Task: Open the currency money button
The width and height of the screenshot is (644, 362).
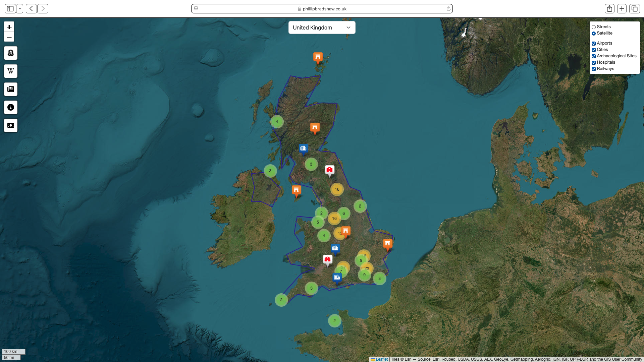Action: (x=11, y=125)
